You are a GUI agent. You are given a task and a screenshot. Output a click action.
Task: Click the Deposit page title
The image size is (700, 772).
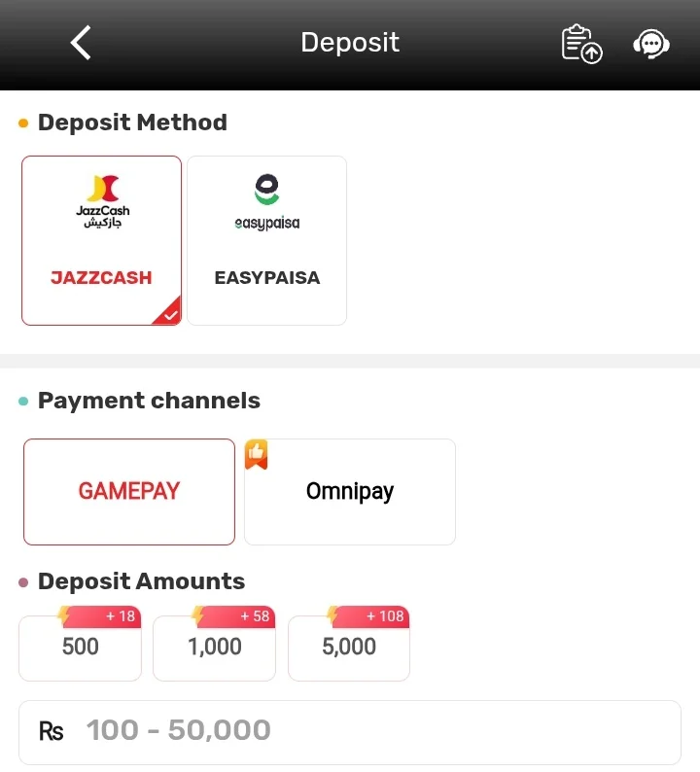pyautogui.click(x=350, y=43)
